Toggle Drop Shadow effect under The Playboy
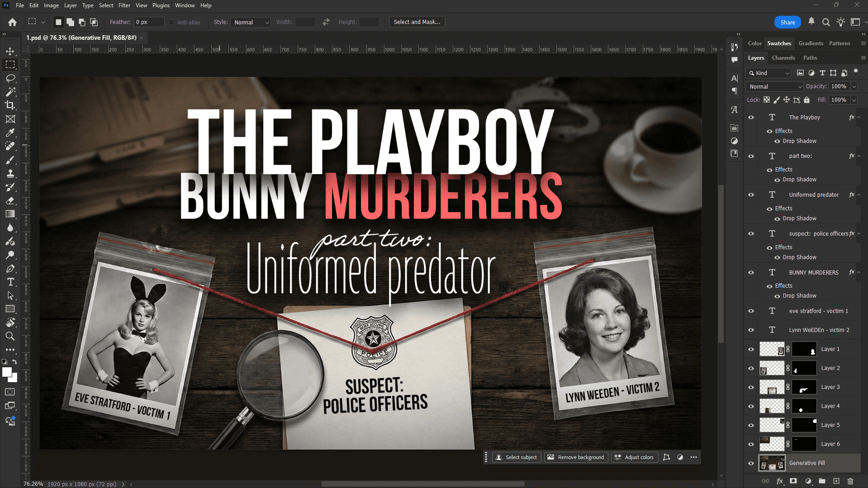 [x=777, y=141]
